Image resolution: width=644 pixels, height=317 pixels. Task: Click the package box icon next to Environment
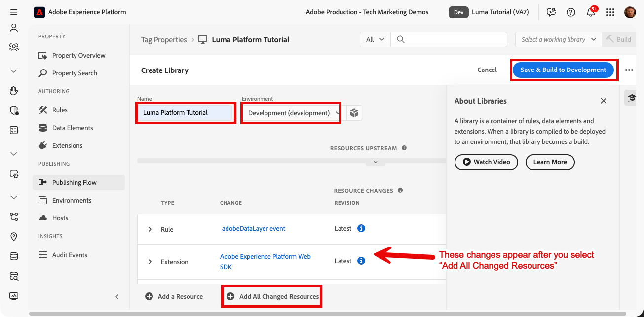click(x=354, y=113)
